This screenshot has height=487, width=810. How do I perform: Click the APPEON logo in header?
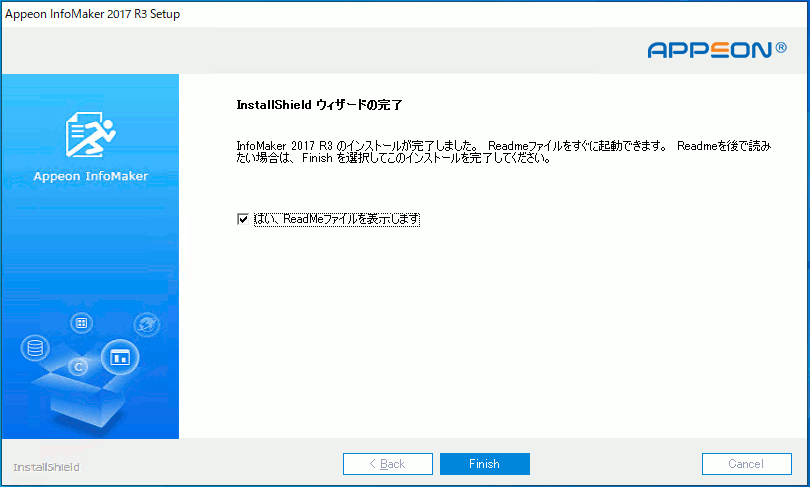[x=717, y=50]
